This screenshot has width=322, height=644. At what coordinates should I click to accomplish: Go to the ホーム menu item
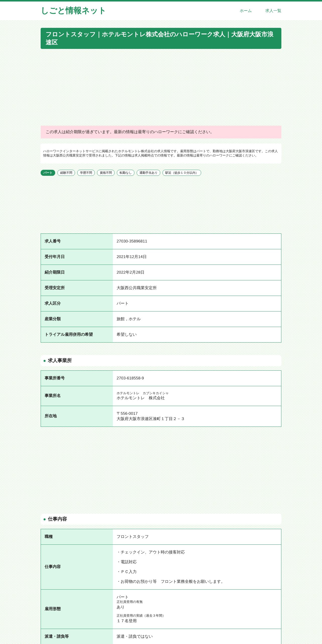pos(246,11)
